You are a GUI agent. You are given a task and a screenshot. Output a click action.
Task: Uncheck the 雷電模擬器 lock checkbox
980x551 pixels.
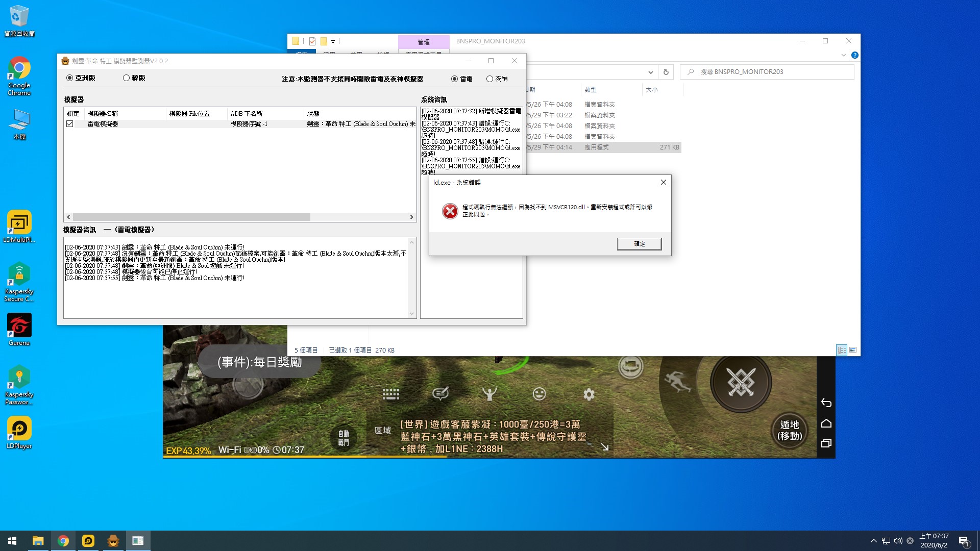click(70, 124)
